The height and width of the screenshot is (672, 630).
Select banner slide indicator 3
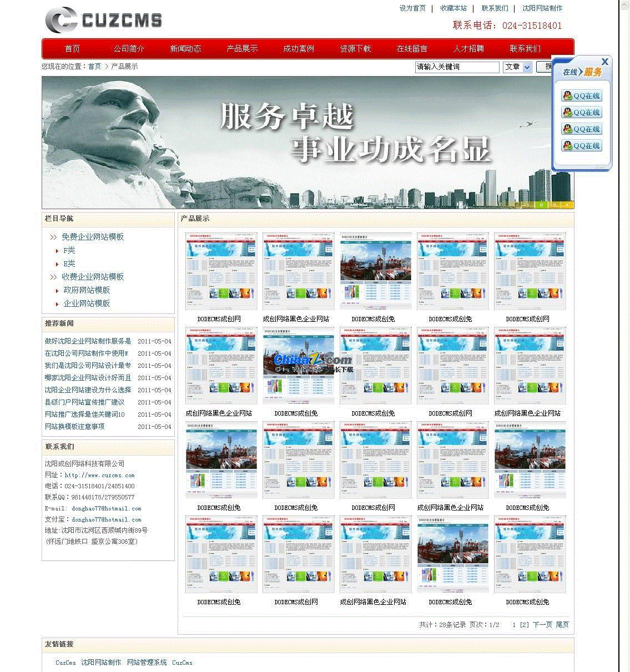pos(554,205)
